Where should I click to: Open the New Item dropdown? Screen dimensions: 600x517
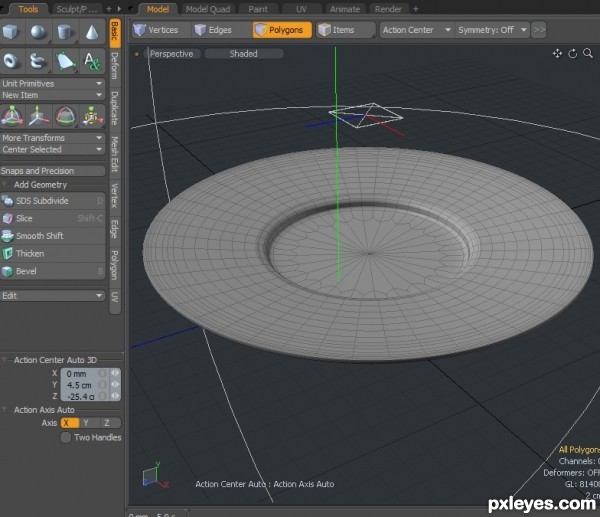point(52,95)
